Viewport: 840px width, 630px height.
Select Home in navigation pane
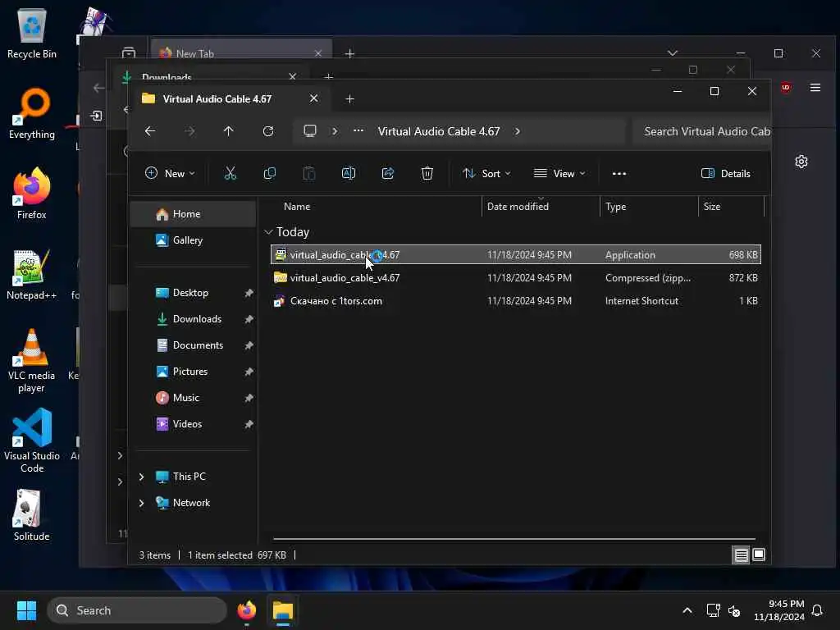[194, 214]
